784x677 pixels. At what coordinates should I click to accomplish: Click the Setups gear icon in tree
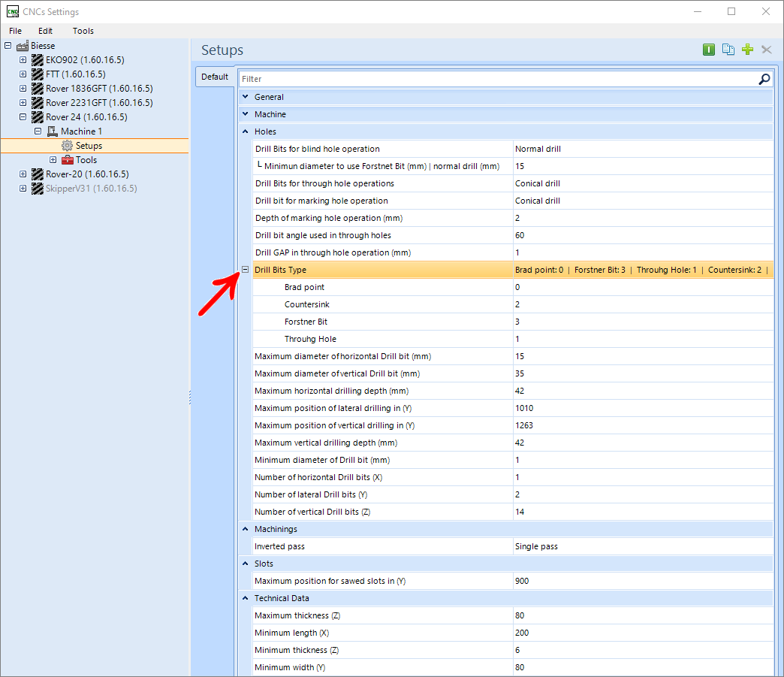(67, 146)
